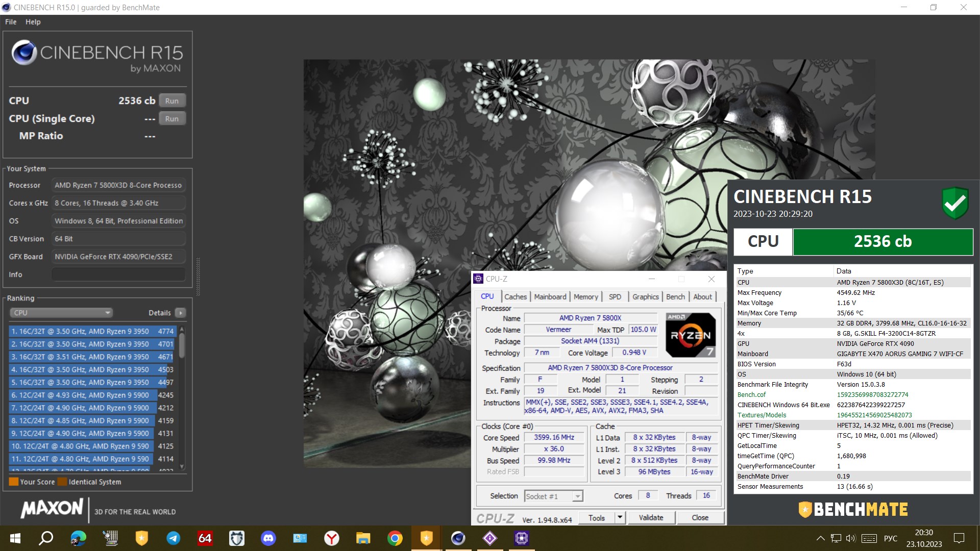Open the AIDA64 taskbar icon

[x=205, y=538]
